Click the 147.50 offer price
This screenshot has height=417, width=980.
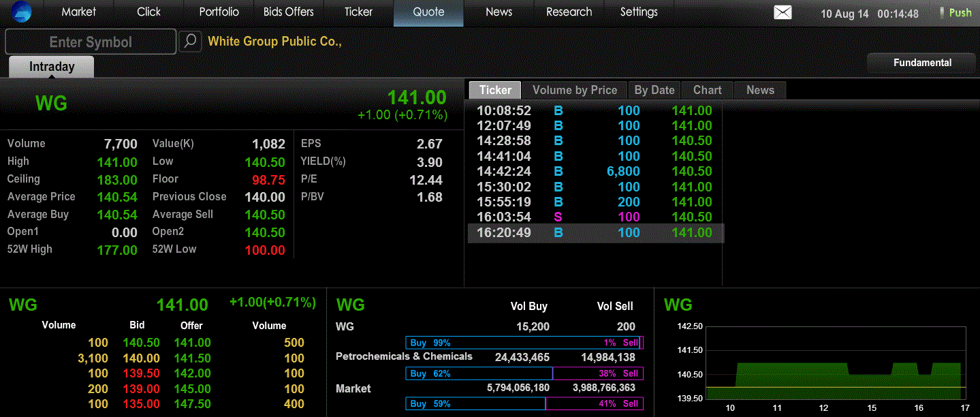192,404
